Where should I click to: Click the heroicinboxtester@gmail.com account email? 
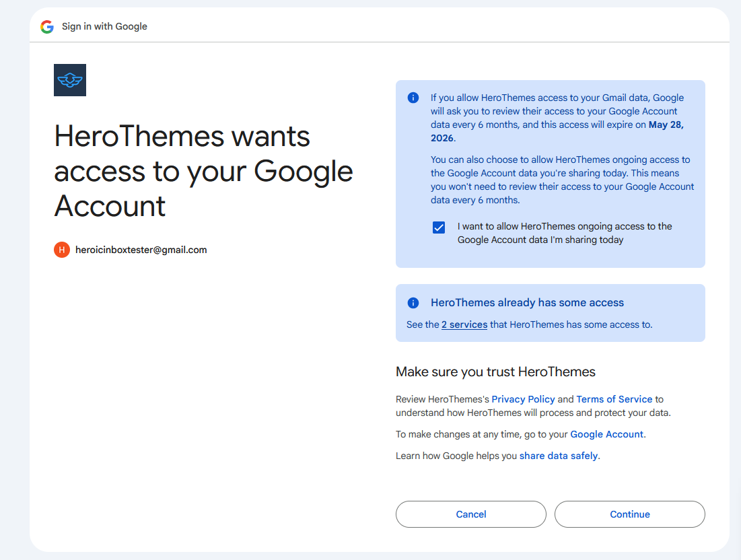click(x=141, y=250)
